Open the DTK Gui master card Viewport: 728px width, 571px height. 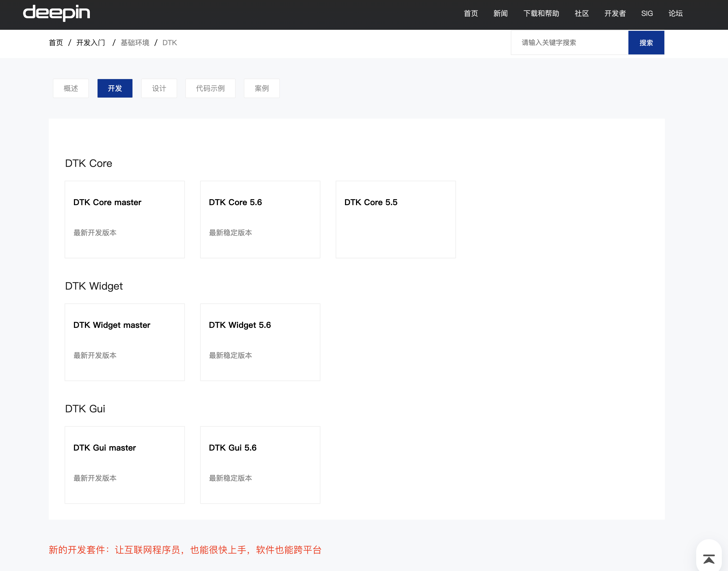[124, 465]
